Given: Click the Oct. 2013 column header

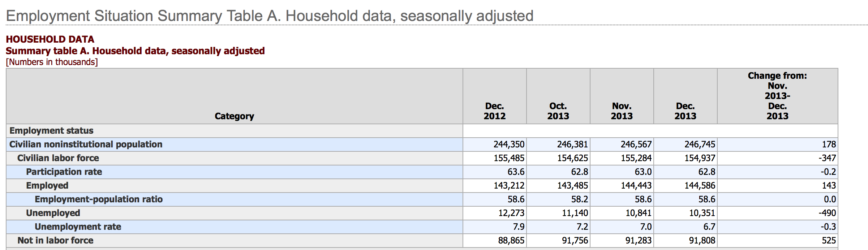Looking at the screenshot, I should (558, 111).
